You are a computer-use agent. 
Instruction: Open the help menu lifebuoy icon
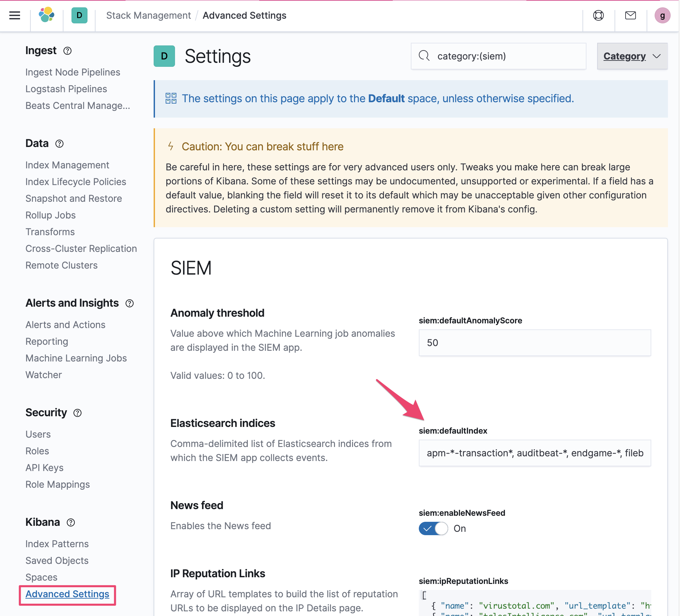click(598, 15)
